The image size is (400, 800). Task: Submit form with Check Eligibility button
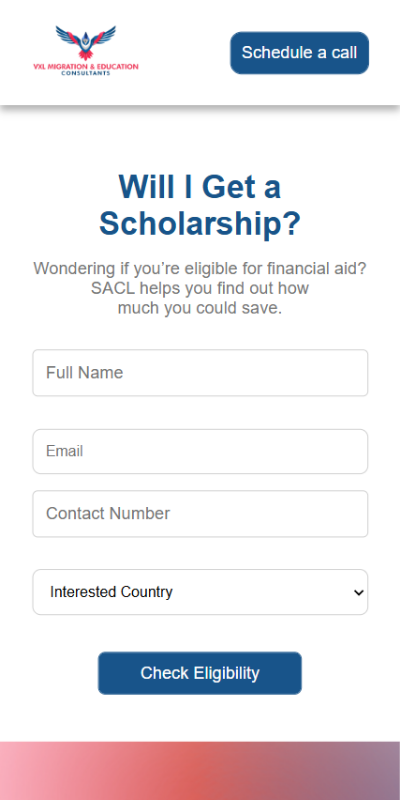click(x=200, y=673)
